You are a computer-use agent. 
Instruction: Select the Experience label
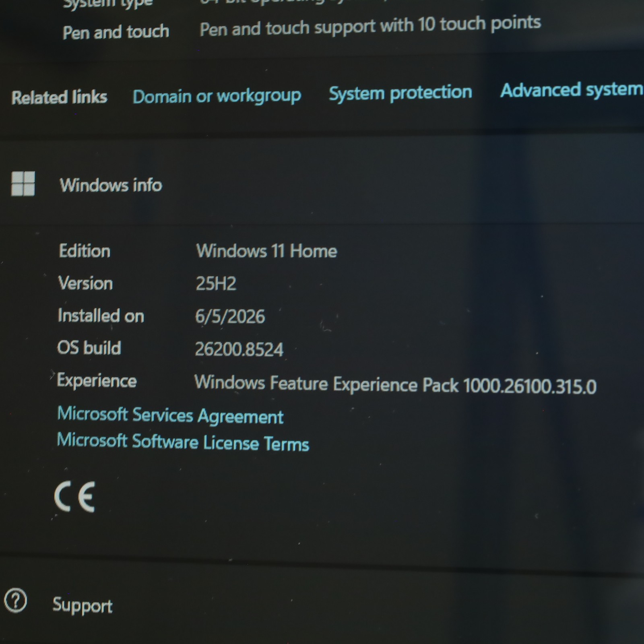[x=97, y=381]
